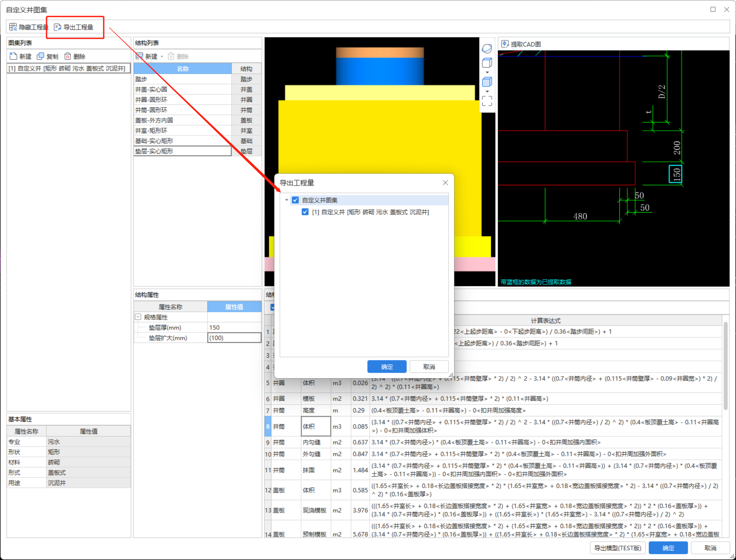The height and width of the screenshot is (560, 736).
Task: Select the shaded solid cube display icon
Action: (x=486, y=82)
